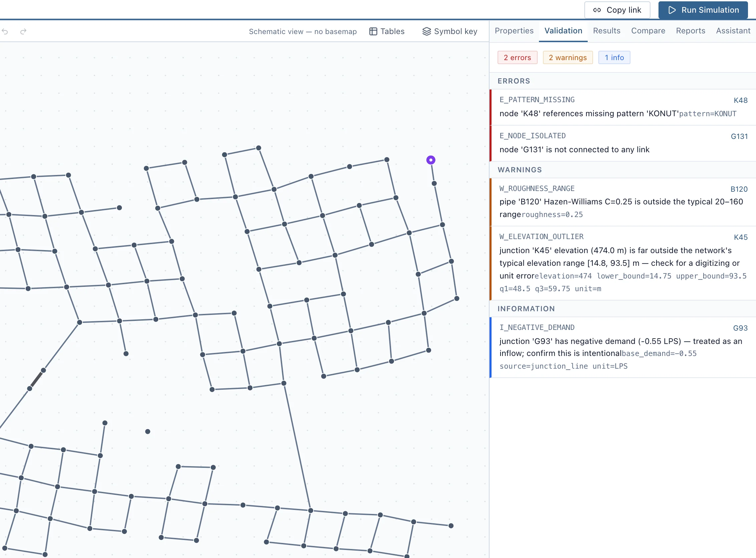
Task: Open the Tables panel
Action: (387, 31)
